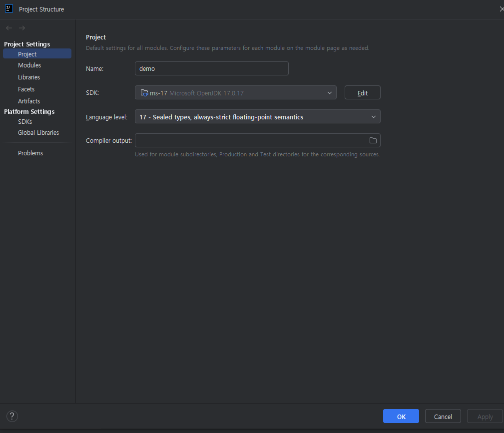Click the Language level label
504x433 pixels.
pyautogui.click(x=107, y=117)
